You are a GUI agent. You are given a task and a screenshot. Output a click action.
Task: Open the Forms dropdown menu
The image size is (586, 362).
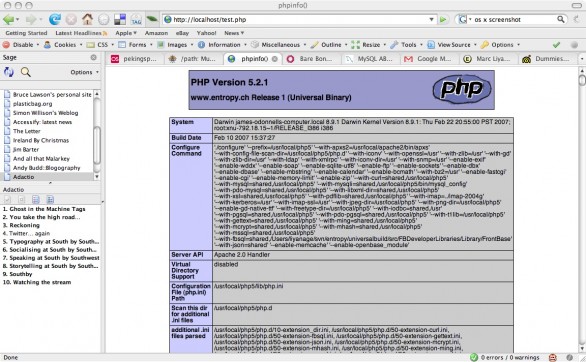coord(135,44)
